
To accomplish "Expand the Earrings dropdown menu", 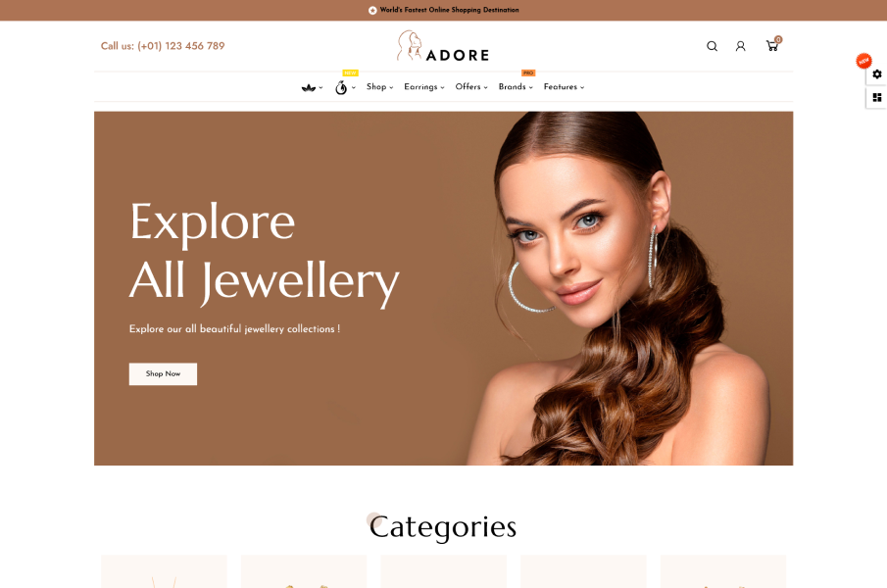I will 424,86.
